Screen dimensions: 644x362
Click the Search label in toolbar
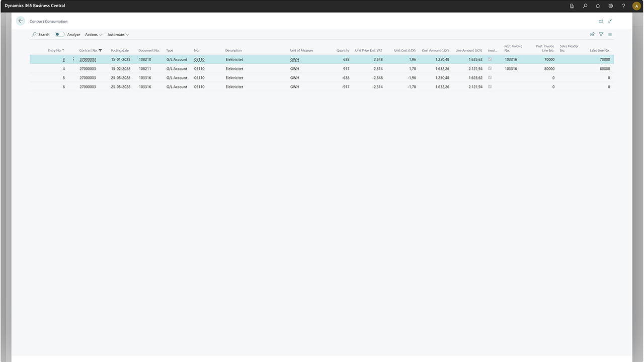tap(44, 35)
